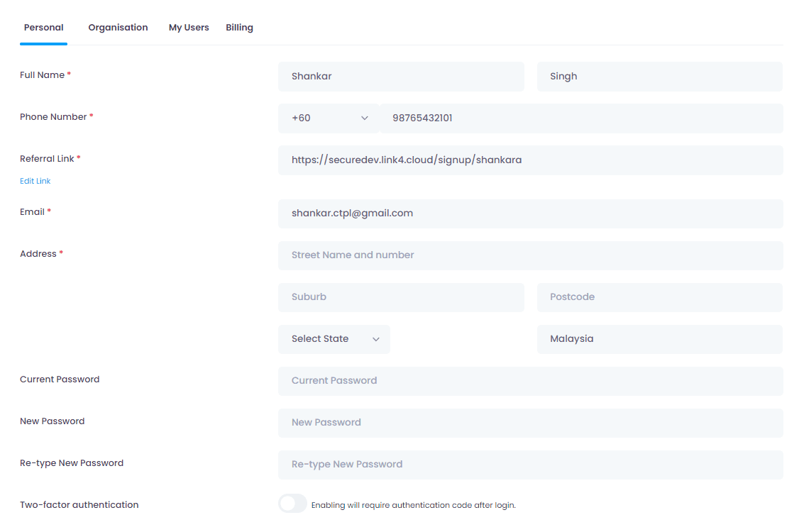The width and height of the screenshot is (799, 532).
Task: Click the phone number input
Action: coord(582,118)
